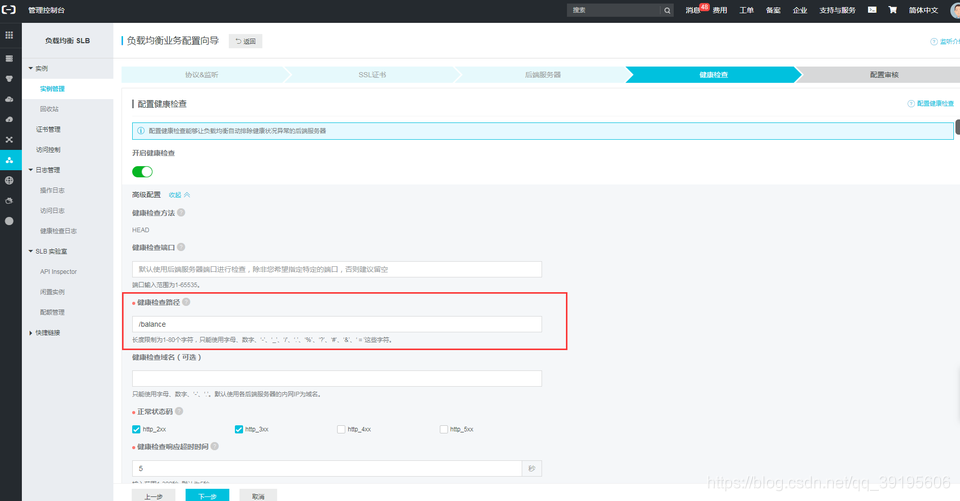Open 操作日志 in the sidebar
The height and width of the screenshot is (501, 960).
(x=53, y=190)
